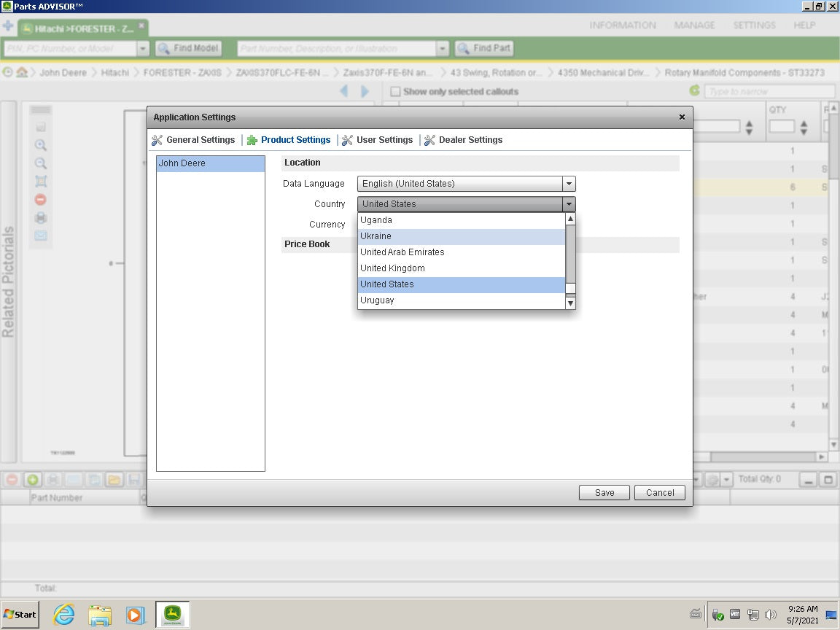
Task: Select John Deere in the product list
Action: [210, 163]
